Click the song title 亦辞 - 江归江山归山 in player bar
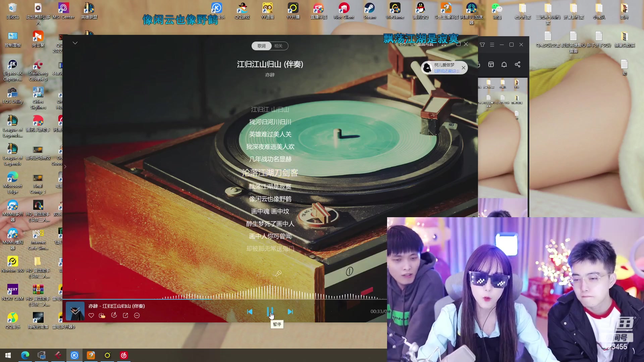Image resolution: width=644 pixels, height=362 pixels. (116, 306)
